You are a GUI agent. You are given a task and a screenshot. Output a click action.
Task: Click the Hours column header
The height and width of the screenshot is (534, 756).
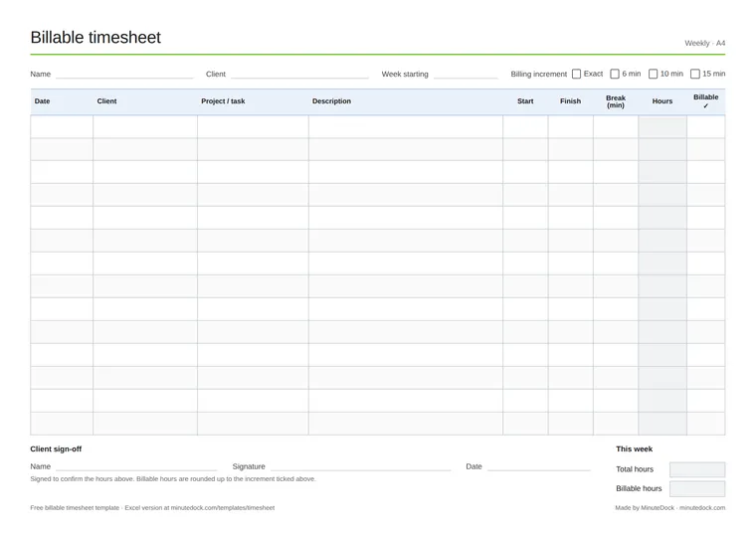click(661, 101)
